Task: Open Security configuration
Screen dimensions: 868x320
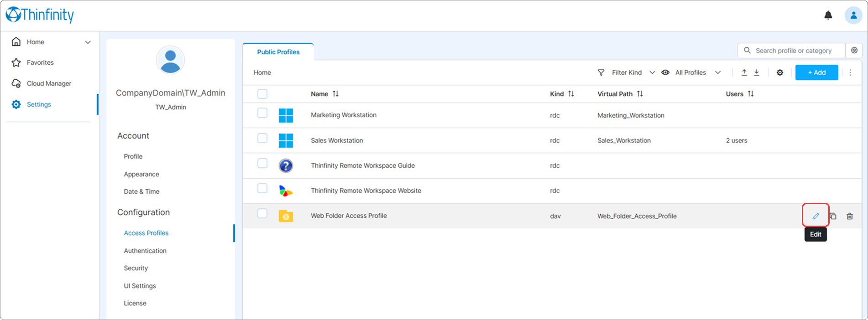Action: point(136,268)
